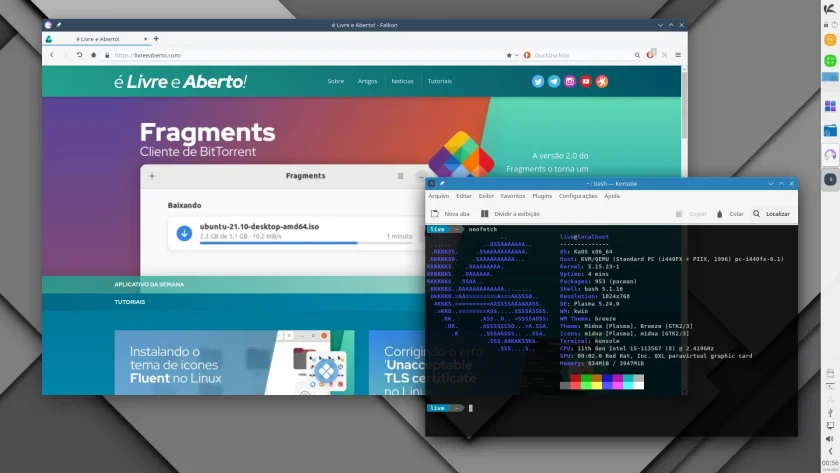Open the Falkon window menu icon
The height and width of the screenshot is (473, 840).
point(48,25)
